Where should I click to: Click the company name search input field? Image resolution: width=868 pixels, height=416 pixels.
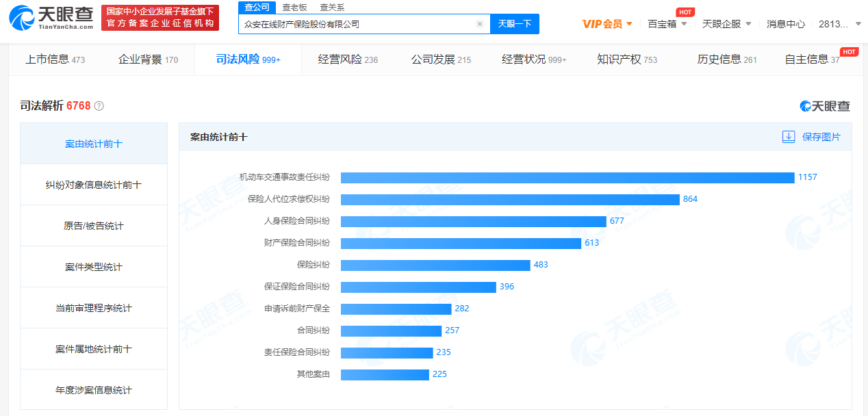pos(356,24)
